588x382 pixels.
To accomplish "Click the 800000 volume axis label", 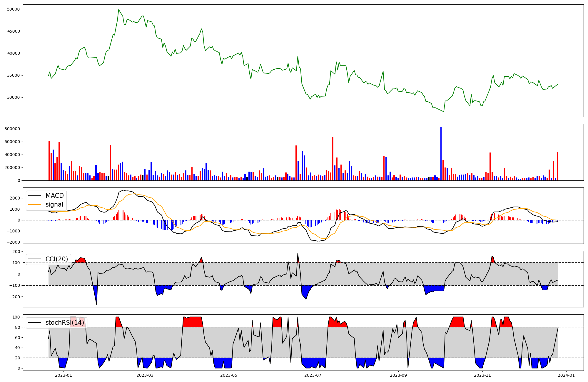I will 12,129.
